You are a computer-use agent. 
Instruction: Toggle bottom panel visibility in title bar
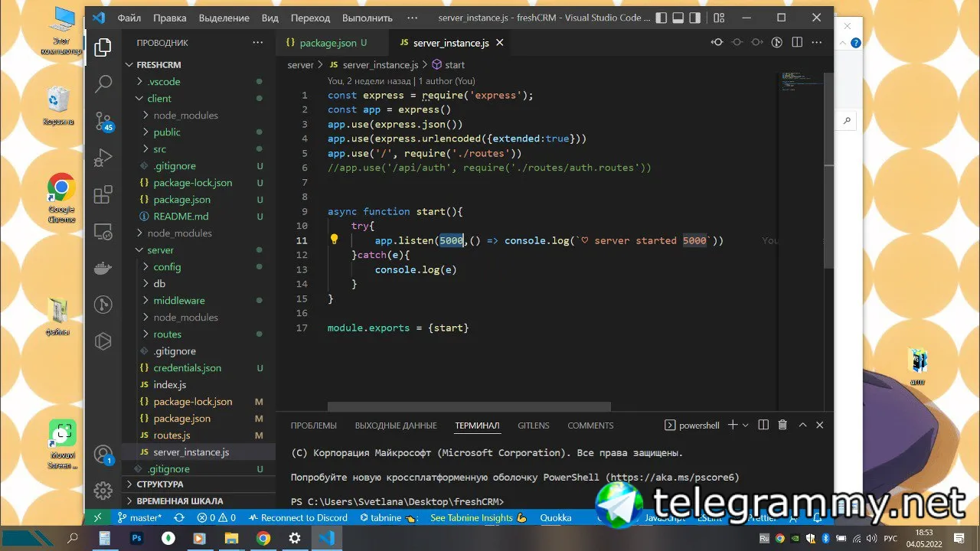[679, 18]
